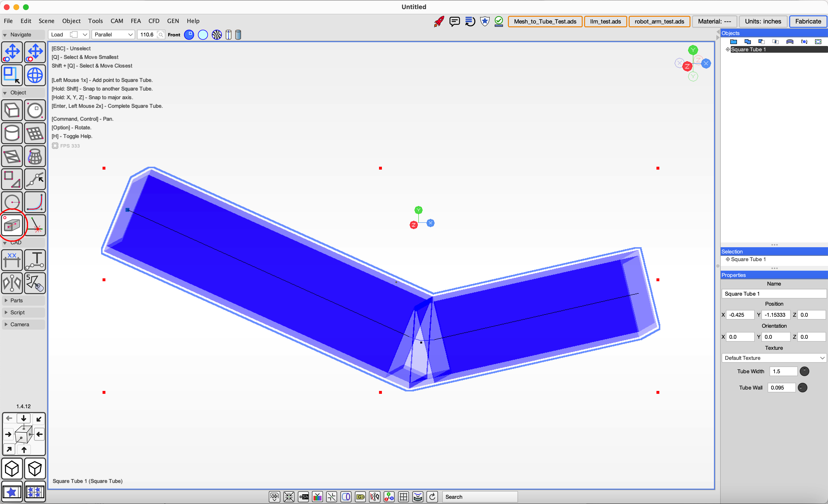The width and height of the screenshot is (828, 504).
Task: Open the CAM menu
Action: 117,21
